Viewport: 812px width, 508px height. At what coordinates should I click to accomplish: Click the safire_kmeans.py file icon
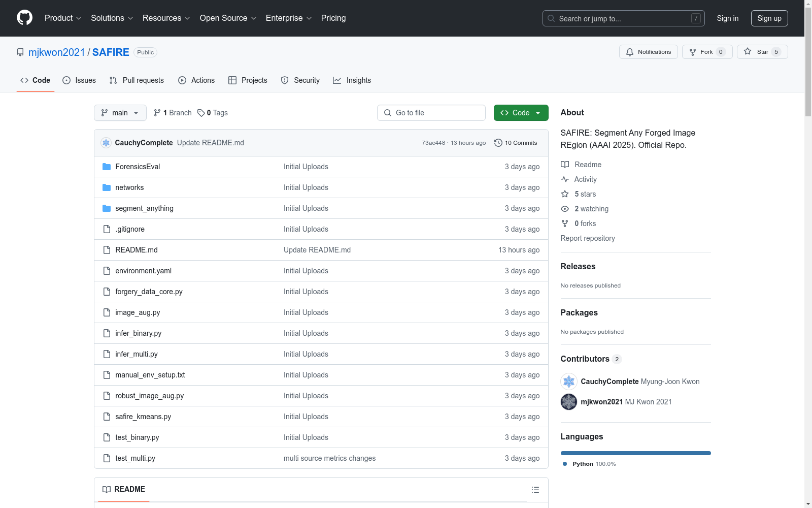107,417
